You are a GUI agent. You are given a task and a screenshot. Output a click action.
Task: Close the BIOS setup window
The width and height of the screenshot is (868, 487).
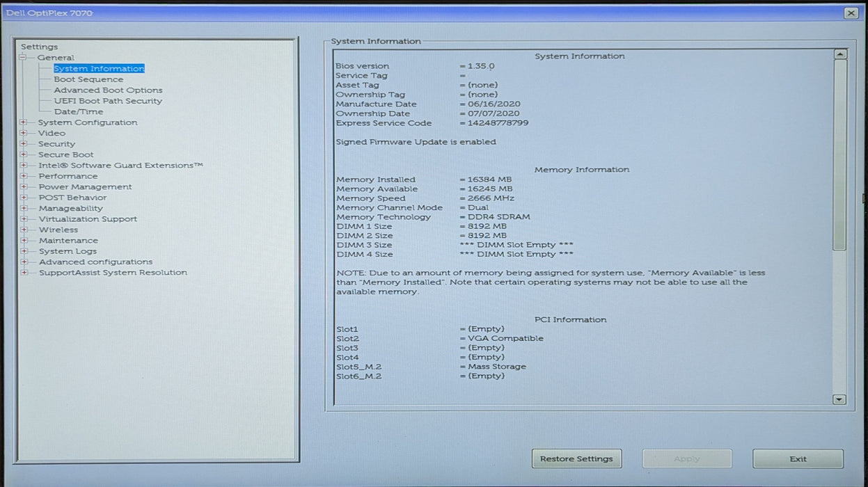[x=851, y=13]
